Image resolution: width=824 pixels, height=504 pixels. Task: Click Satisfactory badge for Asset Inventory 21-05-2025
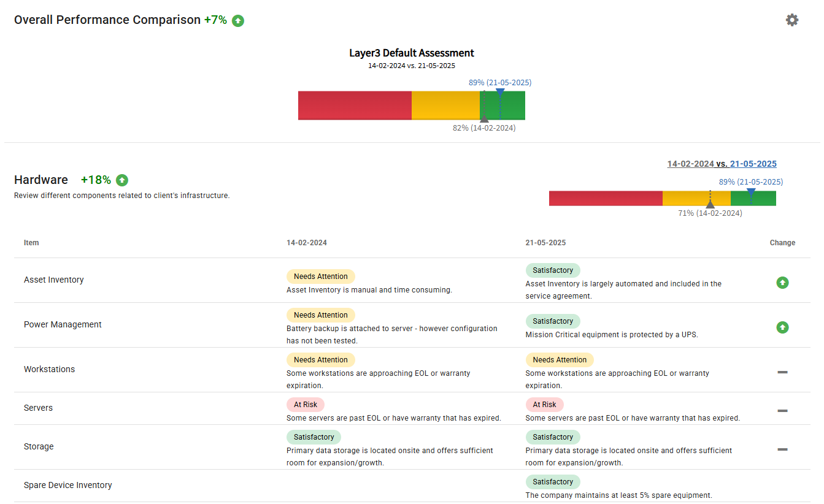tap(552, 270)
